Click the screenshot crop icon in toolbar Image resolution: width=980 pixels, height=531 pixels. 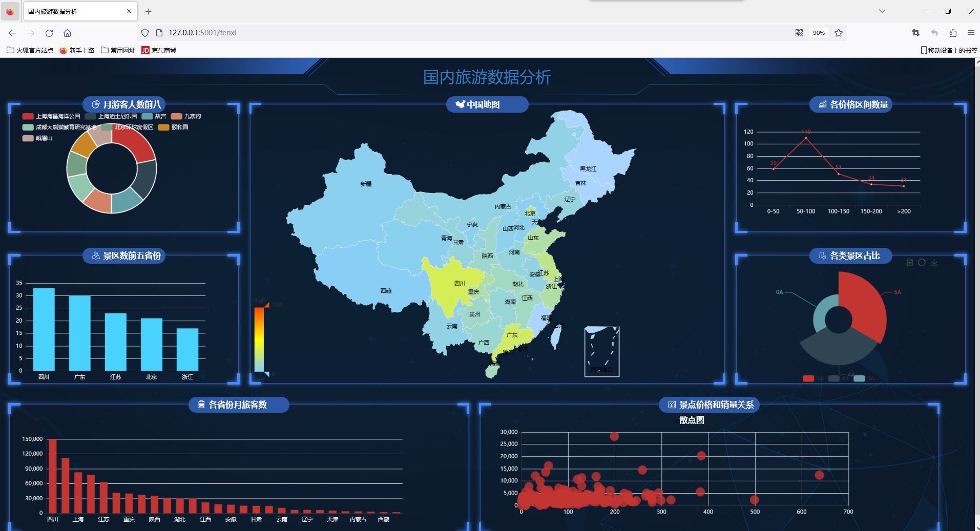coord(916,33)
